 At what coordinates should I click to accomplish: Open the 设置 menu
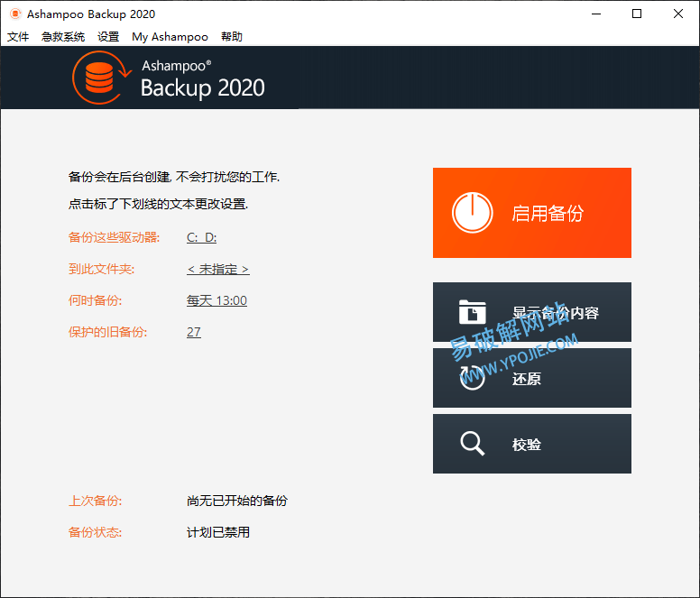click(108, 37)
